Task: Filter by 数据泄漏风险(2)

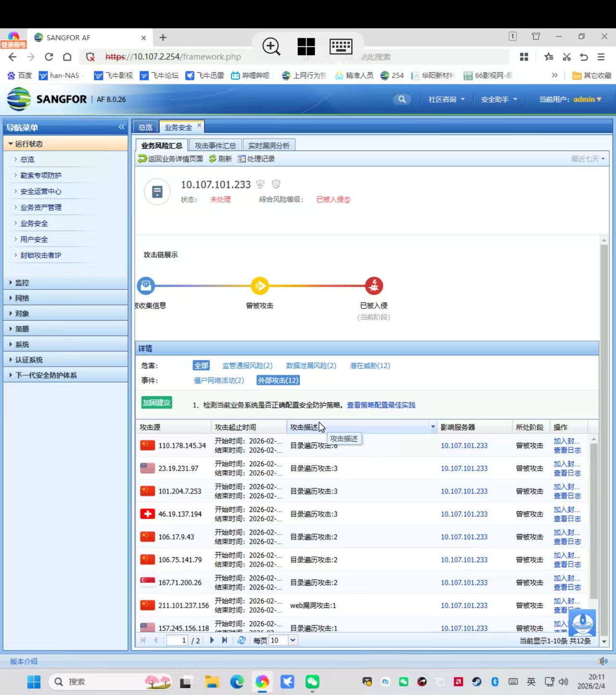Action: tap(311, 366)
